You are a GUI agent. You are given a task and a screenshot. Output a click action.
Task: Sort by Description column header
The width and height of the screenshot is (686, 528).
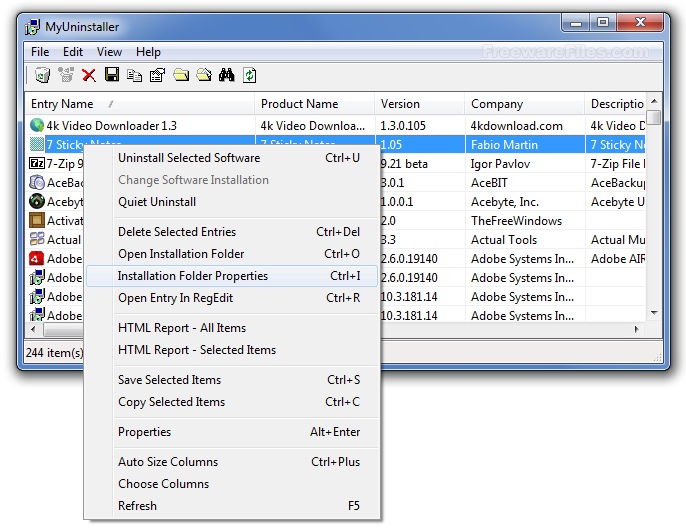click(616, 104)
